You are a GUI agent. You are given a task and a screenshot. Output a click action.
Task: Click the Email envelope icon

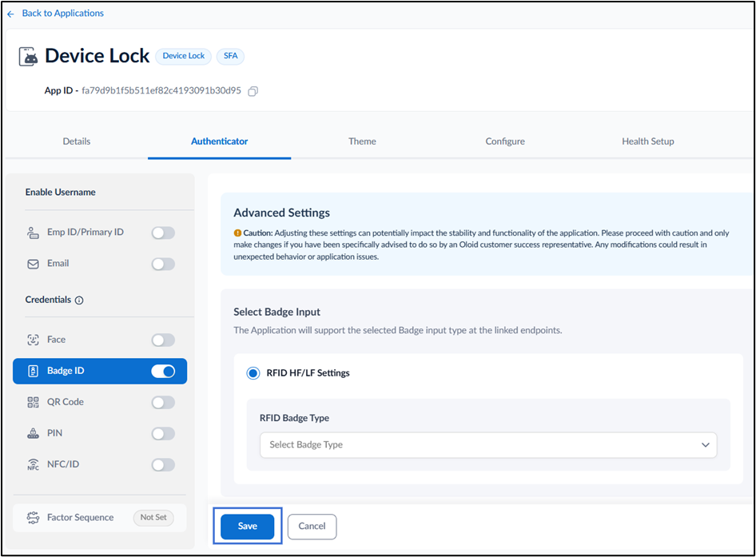(x=33, y=264)
